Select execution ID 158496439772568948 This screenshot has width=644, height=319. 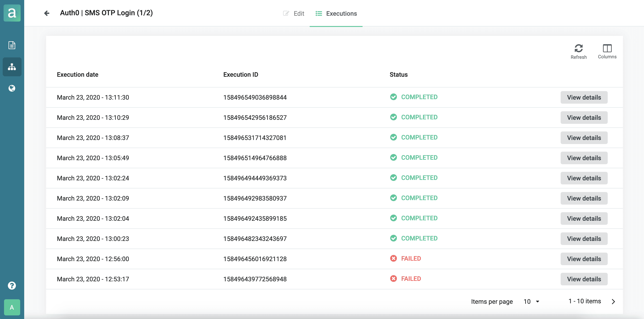(255, 279)
